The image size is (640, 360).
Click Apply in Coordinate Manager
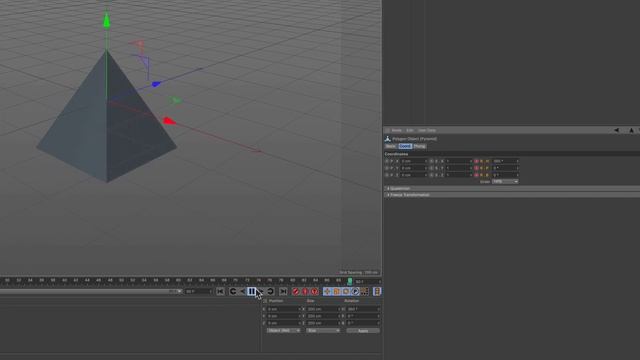[363, 331]
